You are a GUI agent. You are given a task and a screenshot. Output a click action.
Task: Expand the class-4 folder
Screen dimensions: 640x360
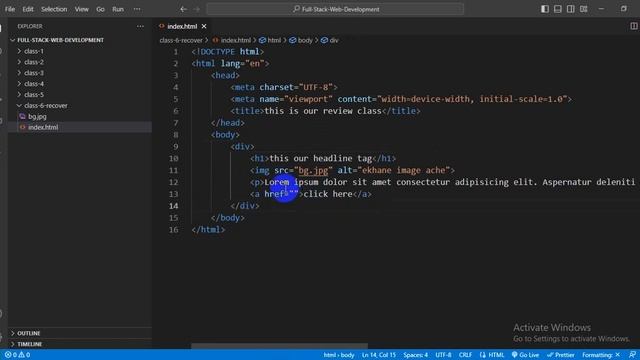[x=34, y=84]
